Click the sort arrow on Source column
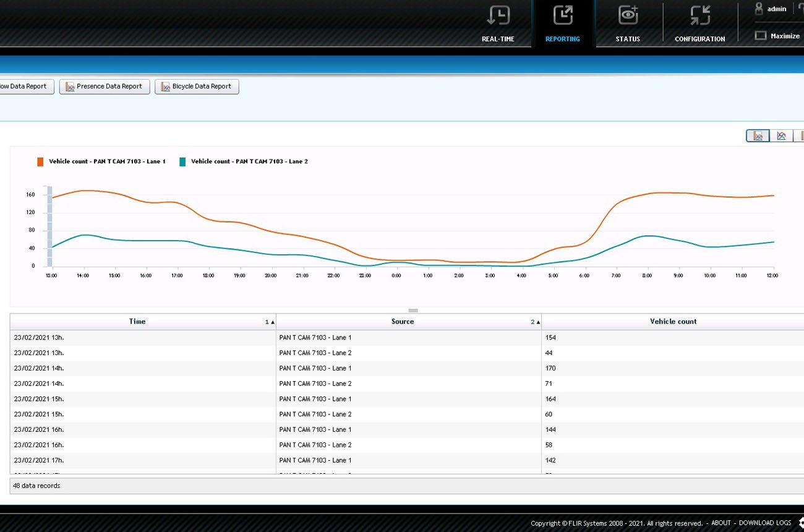 pos(537,322)
